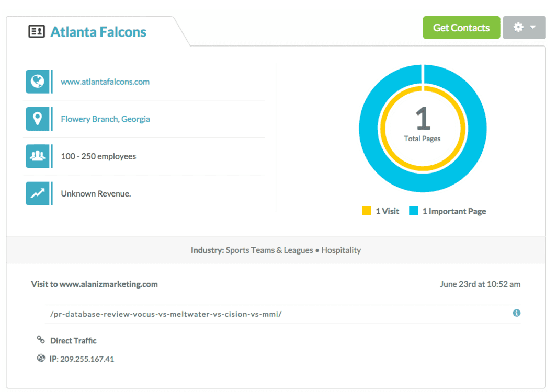This screenshot has height=392, width=557.
Task: Click the globe website icon
Action: pos(37,82)
